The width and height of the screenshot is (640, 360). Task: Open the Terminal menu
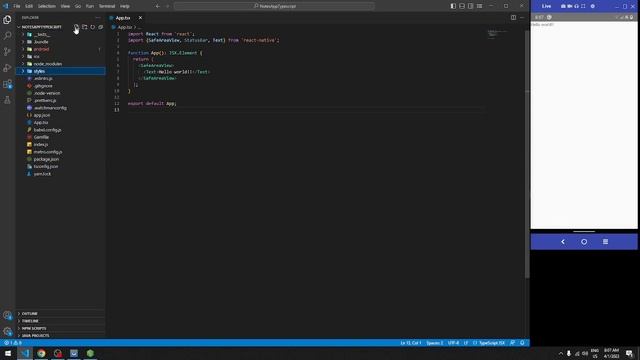[107, 6]
